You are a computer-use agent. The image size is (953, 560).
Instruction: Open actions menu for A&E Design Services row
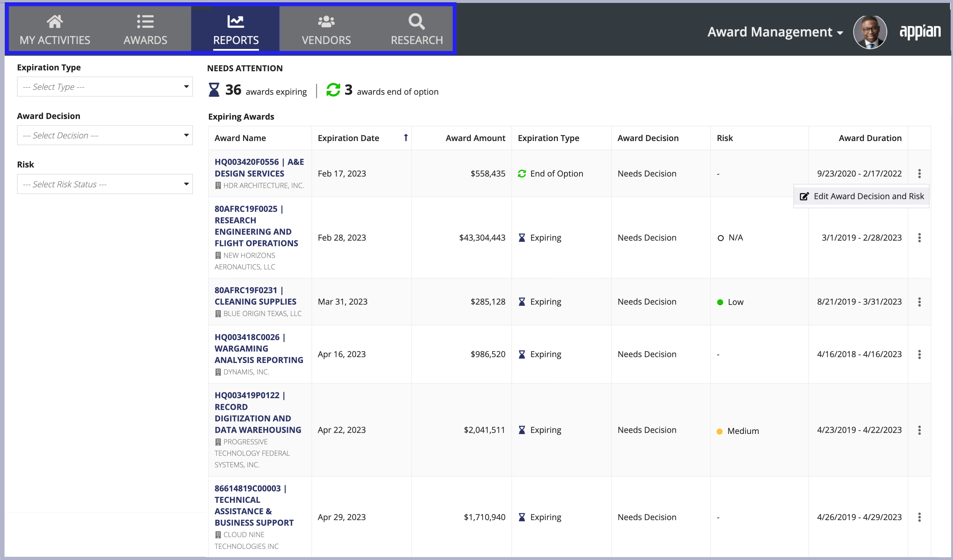[x=919, y=174]
